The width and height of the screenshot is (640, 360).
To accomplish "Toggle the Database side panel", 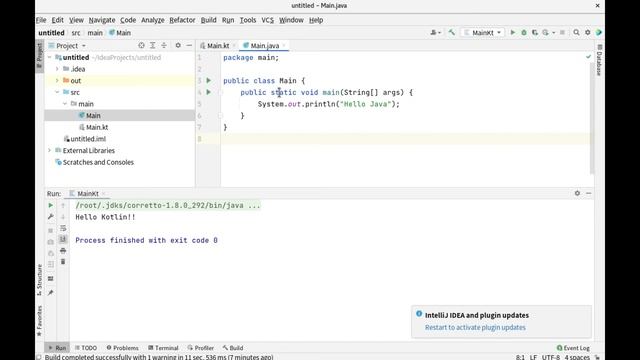I will pyautogui.click(x=599, y=60).
